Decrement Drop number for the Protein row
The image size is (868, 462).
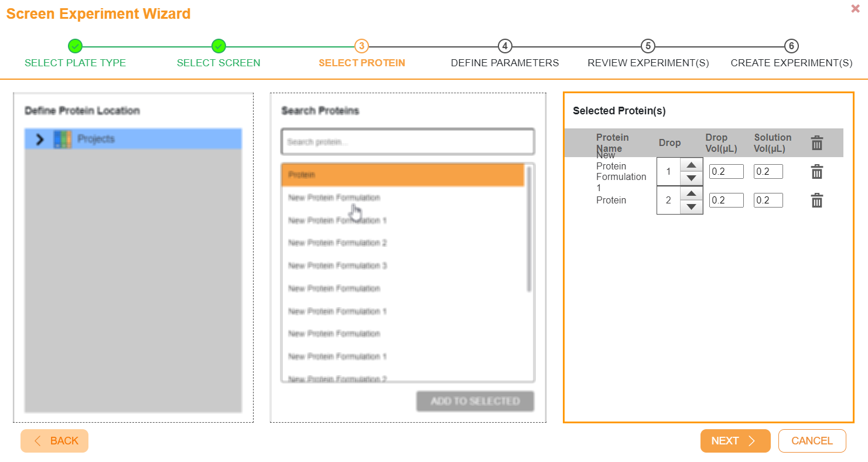(x=691, y=206)
